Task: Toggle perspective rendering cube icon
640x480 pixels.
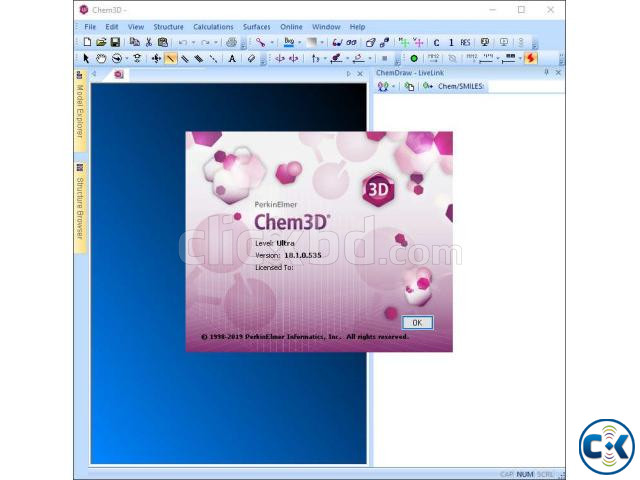Action: click(371, 42)
